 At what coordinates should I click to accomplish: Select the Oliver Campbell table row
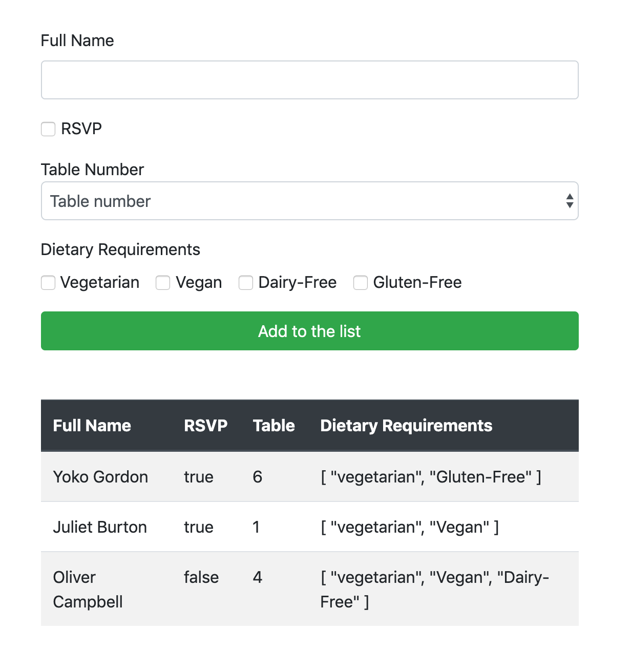[x=309, y=589]
